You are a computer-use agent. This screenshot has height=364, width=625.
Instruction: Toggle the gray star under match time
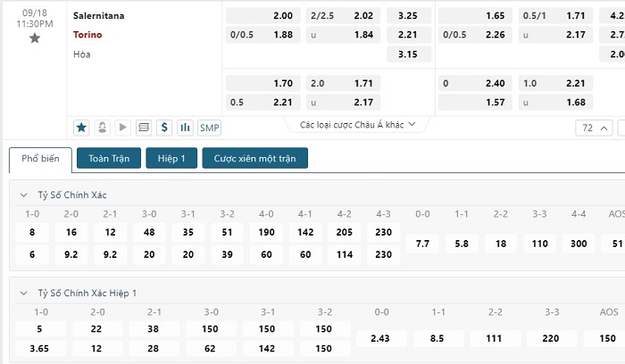click(35, 38)
